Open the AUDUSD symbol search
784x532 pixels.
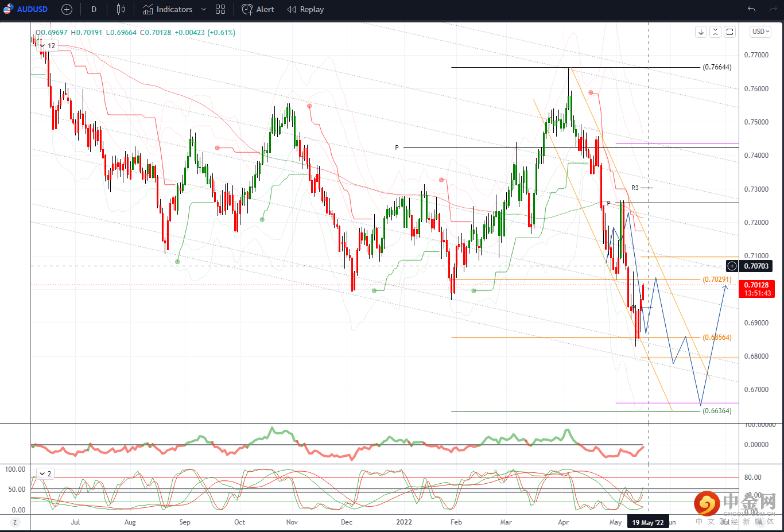(x=32, y=9)
